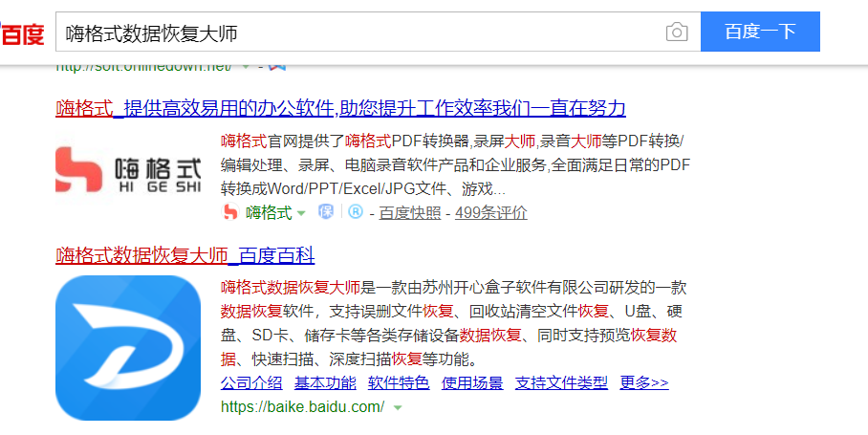View the 499条评价 reviews link
This screenshot has width=868, height=435.
491,213
